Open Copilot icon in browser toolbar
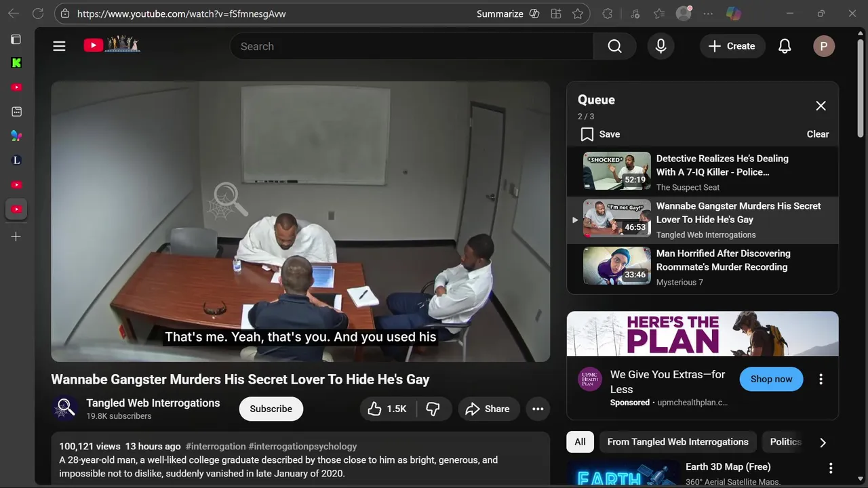Image resolution: width=868 pixels, height=488 pixels. point(733,14)
